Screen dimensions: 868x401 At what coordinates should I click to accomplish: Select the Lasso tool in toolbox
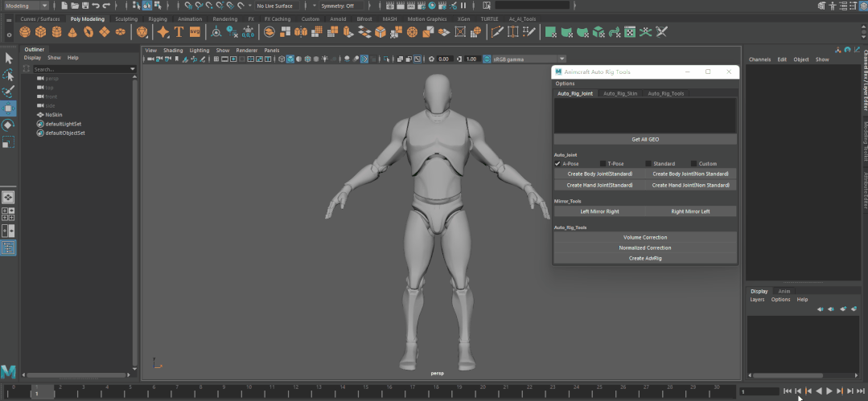(8, 75)
